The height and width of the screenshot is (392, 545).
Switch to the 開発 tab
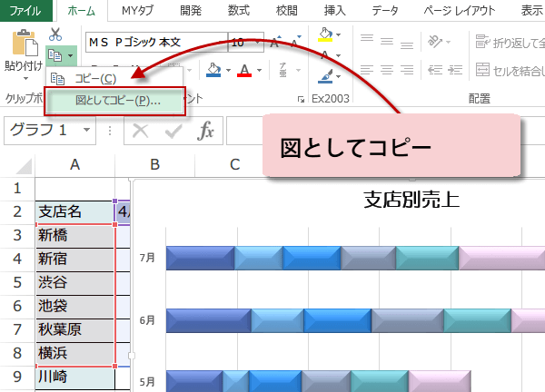click(x=191, y=11)
